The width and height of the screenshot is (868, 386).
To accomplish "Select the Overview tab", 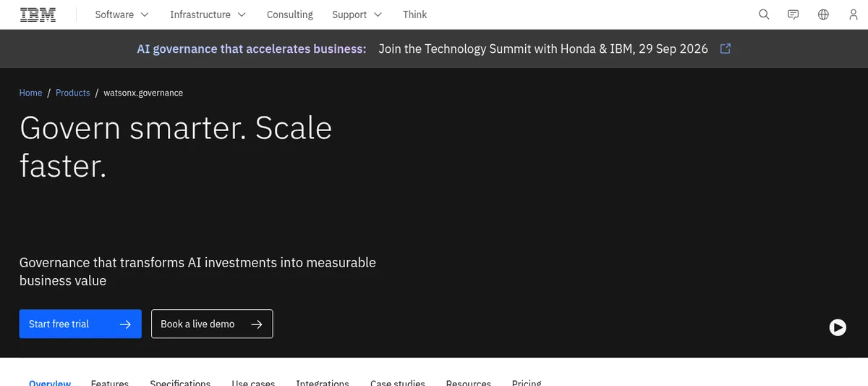I will tap(50, 382).
